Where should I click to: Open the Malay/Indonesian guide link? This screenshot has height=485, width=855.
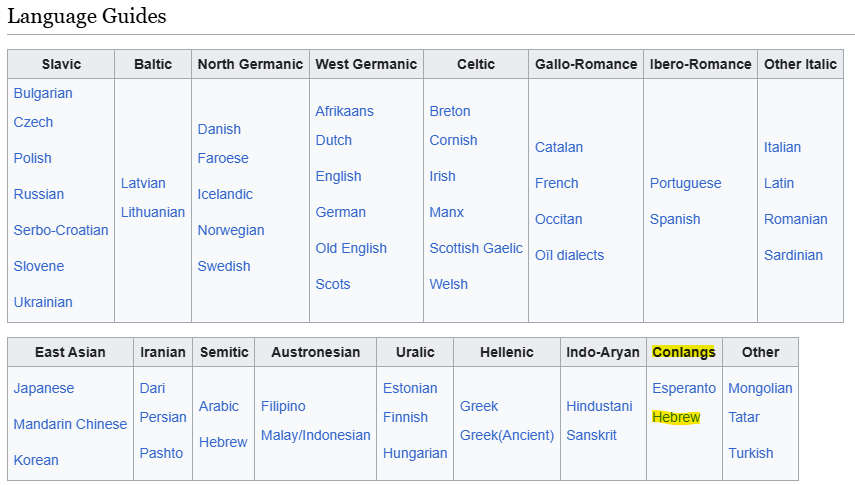click(x=316, y=435)
